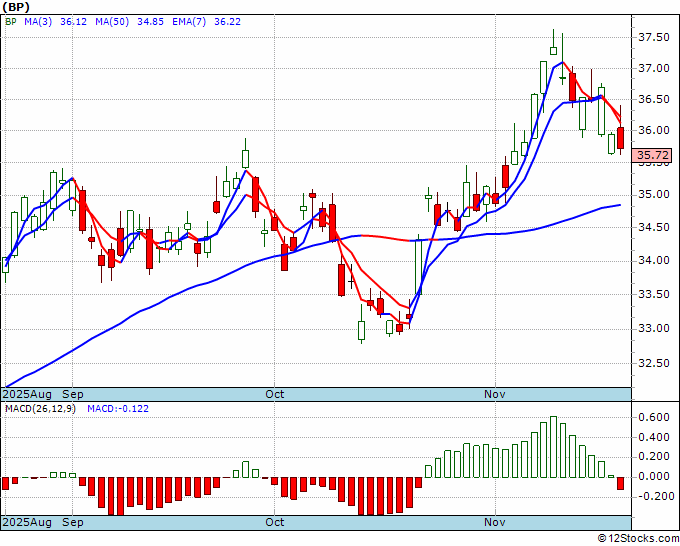Select Nov on the MACD date axis

(495, 522)
